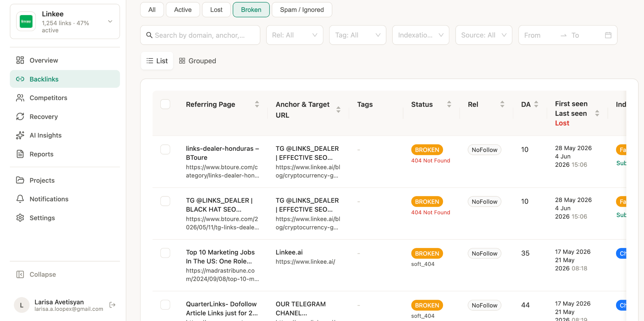This screenshot has width=644, height=321.
Task: Sort by First seen column arrows
Action: click(597, 113)
